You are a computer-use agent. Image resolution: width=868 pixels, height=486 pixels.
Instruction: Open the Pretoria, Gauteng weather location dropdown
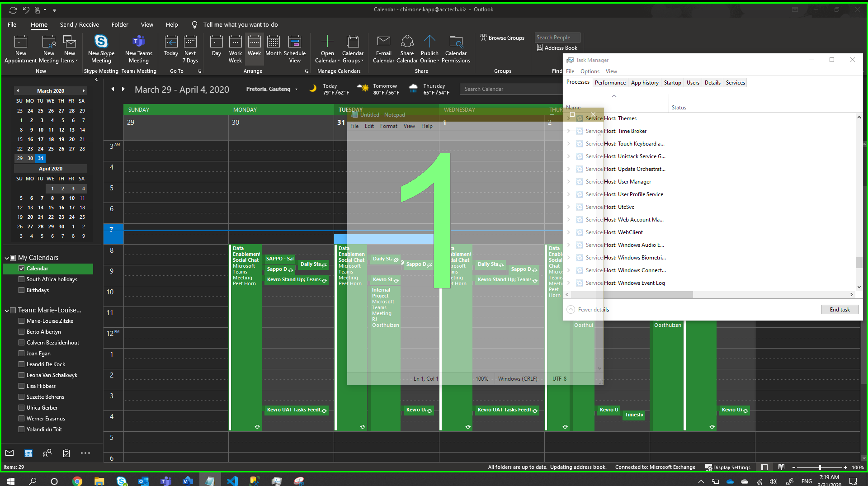[297, 90]
